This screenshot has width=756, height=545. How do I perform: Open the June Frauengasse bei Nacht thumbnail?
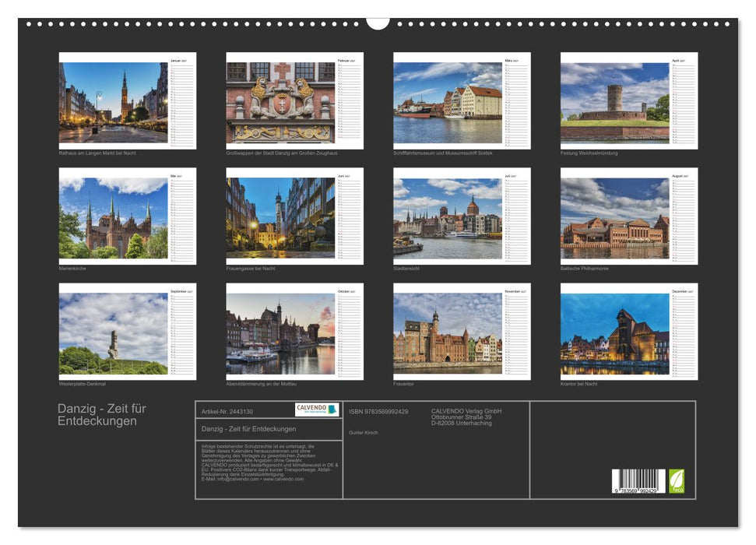pos(294,216)
